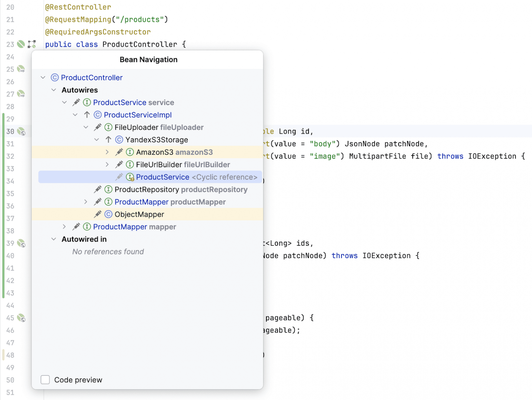
Task: Click injection icon beside FileUrlBuilder
Action: [119, 165]
